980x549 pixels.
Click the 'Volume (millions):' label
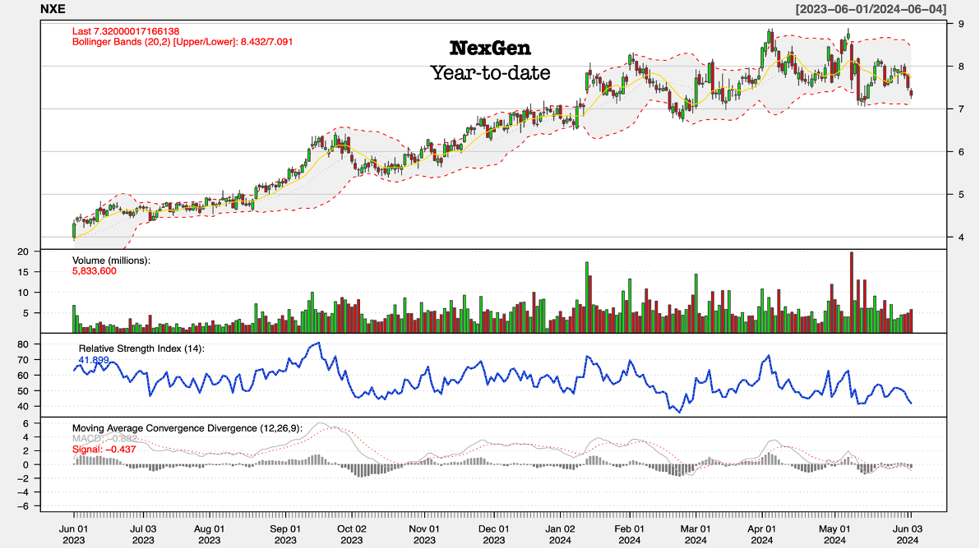(111, 261)
